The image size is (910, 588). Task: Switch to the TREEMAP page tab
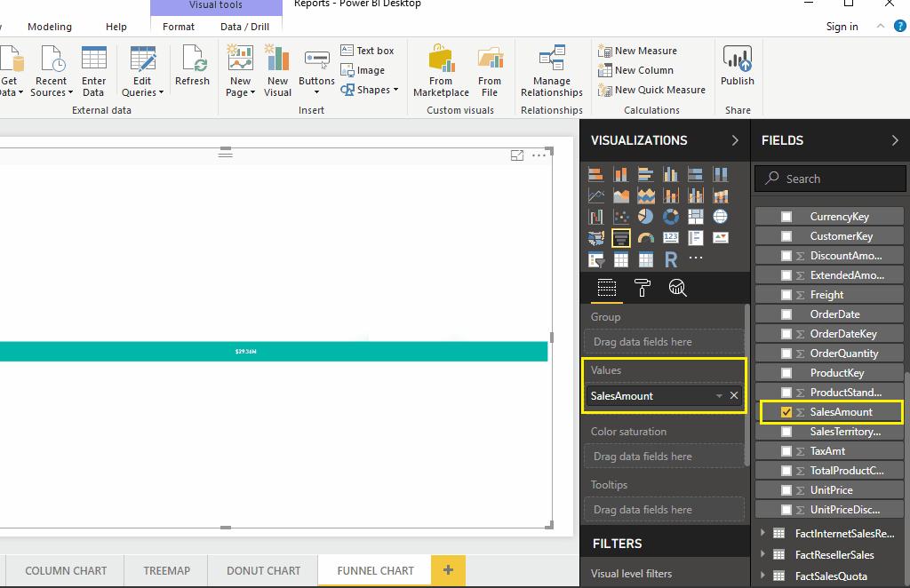click(166, 570)
